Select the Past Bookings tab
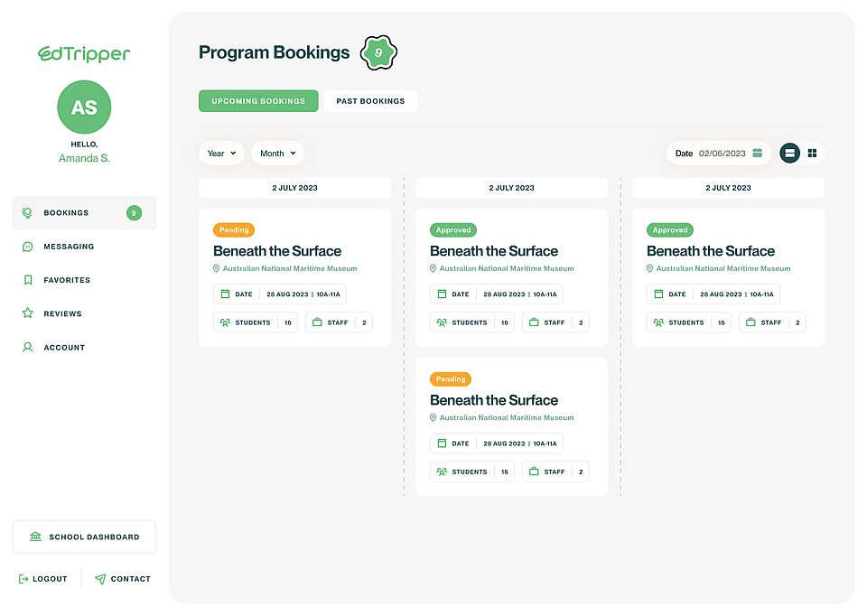The height and width of the screenshot is (616, 867). point(370,101)
